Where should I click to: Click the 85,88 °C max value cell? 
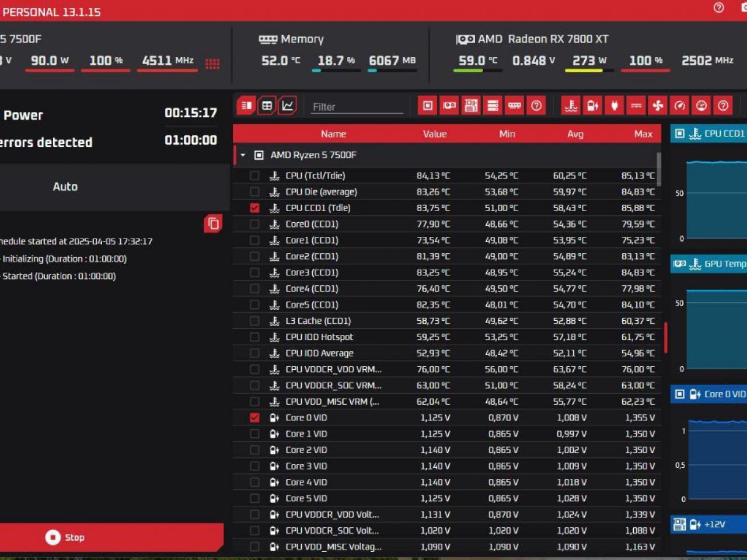coord(638,208)
